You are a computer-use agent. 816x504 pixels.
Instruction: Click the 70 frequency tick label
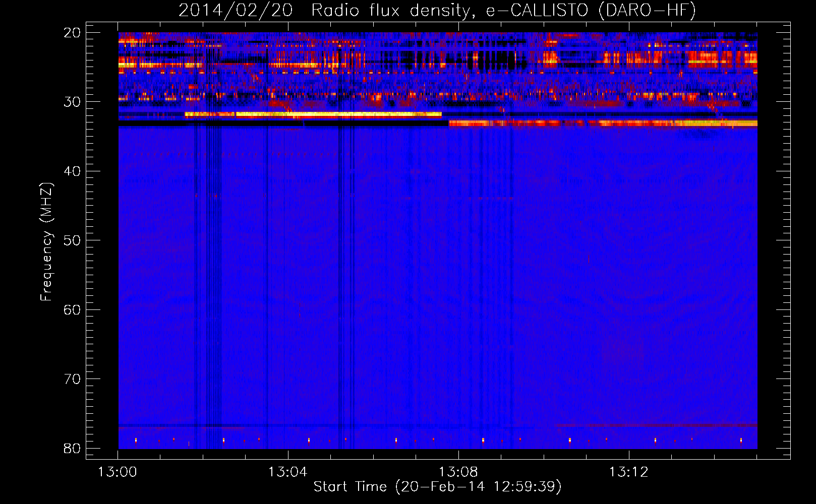tap(72, 379)
